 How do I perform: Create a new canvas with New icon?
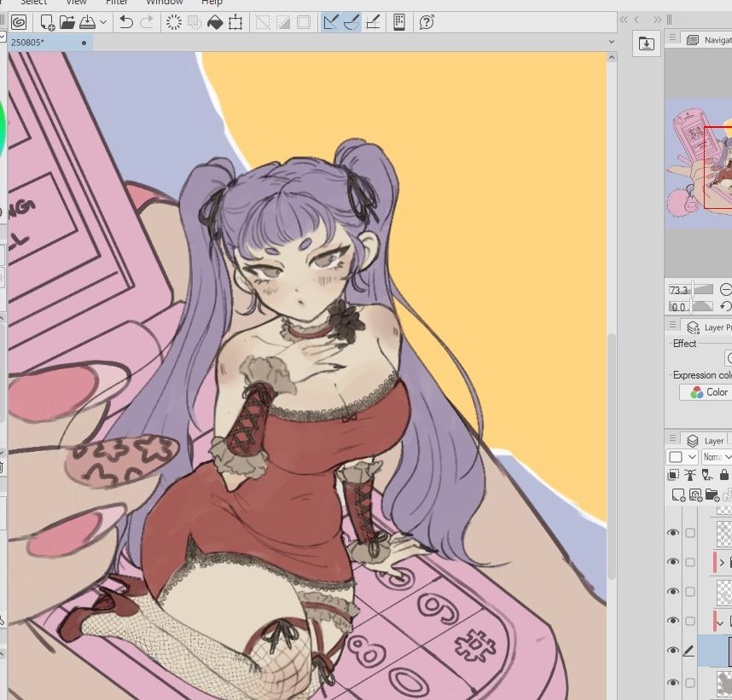[x=47, y=22]
